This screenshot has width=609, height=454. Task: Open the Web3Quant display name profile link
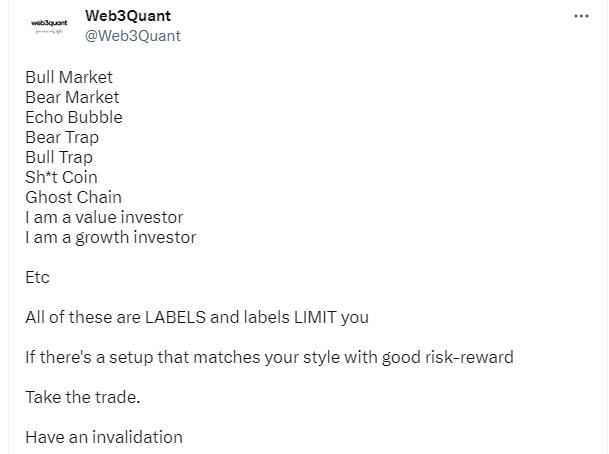pyautogui.click(x=128, y=16)
